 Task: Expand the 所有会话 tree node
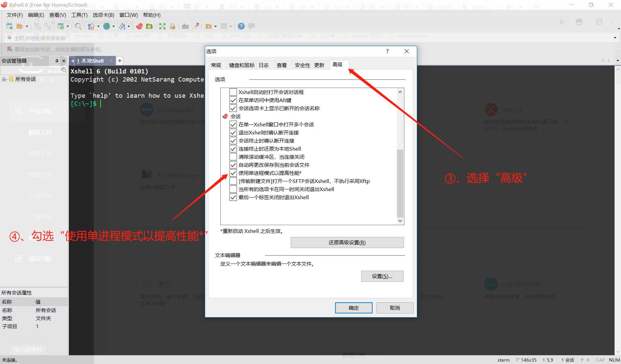(x=4, y=79)
